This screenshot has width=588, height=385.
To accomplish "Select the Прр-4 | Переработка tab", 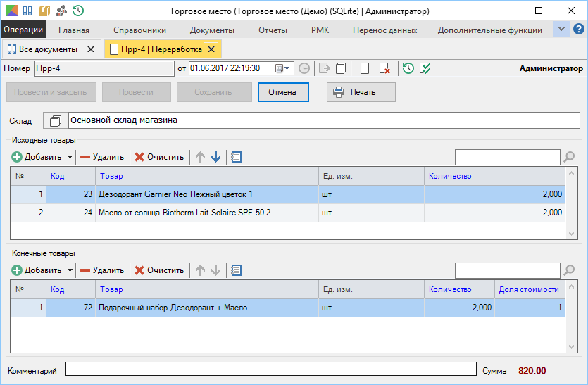I will [x=161, y=49].
